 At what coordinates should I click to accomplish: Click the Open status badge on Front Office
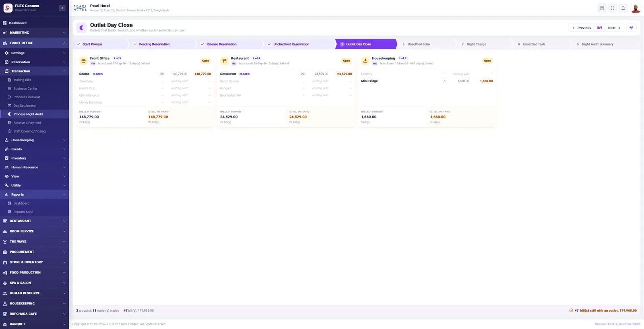[206, 61]
